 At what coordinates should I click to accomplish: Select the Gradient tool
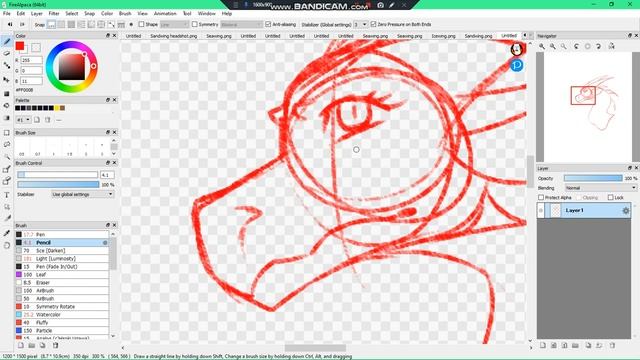7,118
